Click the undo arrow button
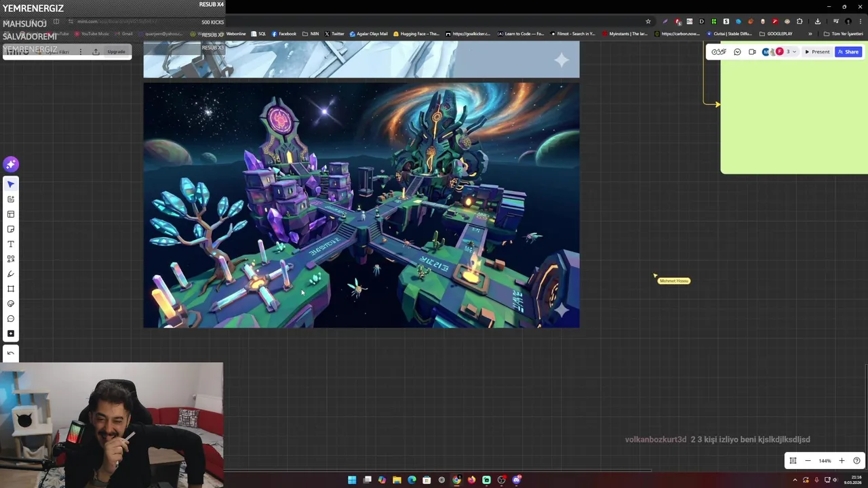Image resolution: width=868 pixels, height=488 pixels. [11, 353]
